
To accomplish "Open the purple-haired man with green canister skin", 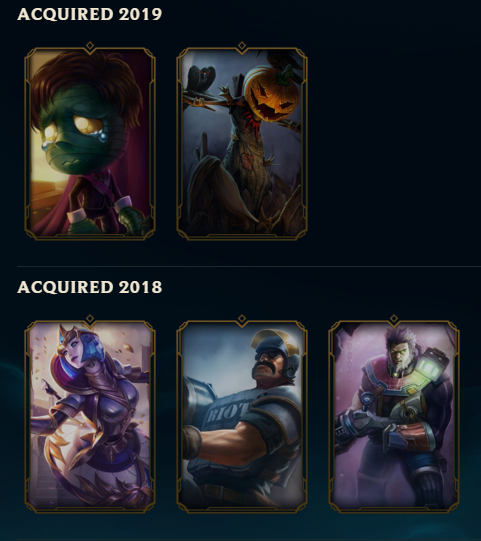I will click(x=394, y=416).
